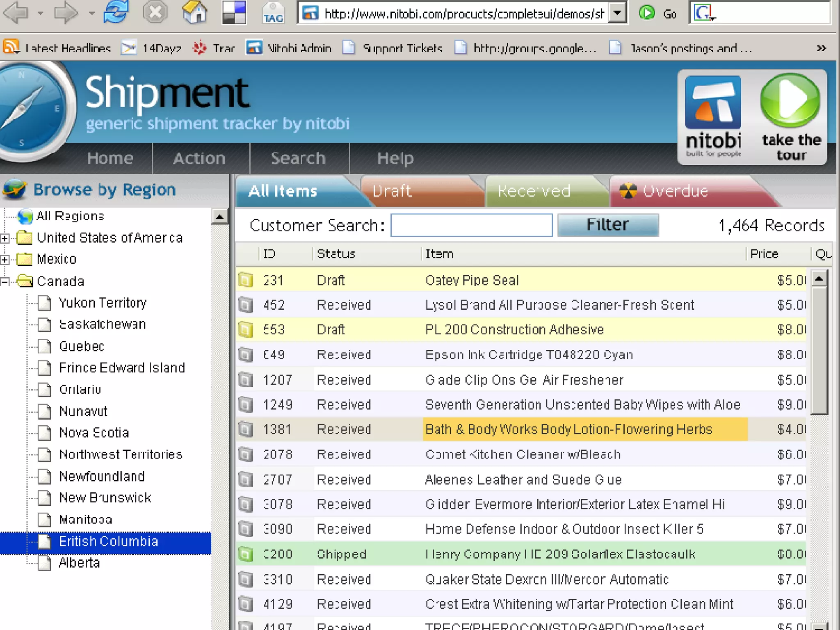Image resolution: width=840 pixels, height=630 pixels.
Task: Open the address bar history dropdown
Action: (617, 14)
